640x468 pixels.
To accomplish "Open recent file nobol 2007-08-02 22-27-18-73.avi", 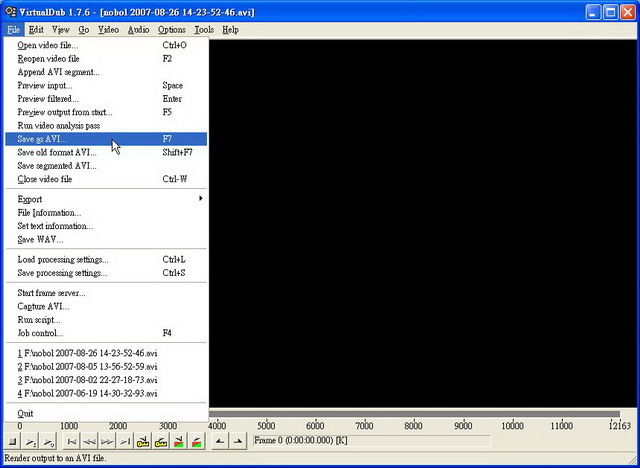I will coord(106,380).
